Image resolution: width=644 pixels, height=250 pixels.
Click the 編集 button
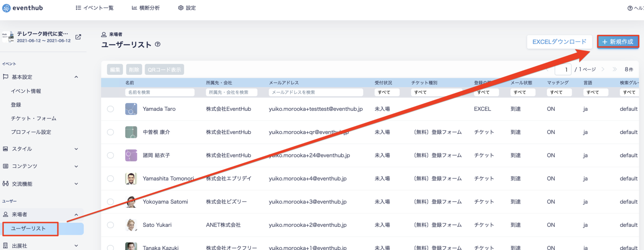point(115,70)
